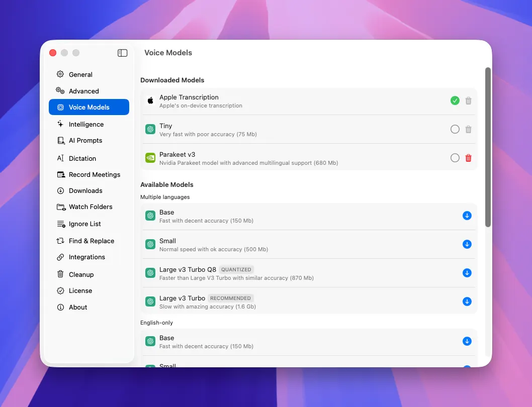Open the Dictation section
Viewport: 532px width, 407px height.
[89, 158]
